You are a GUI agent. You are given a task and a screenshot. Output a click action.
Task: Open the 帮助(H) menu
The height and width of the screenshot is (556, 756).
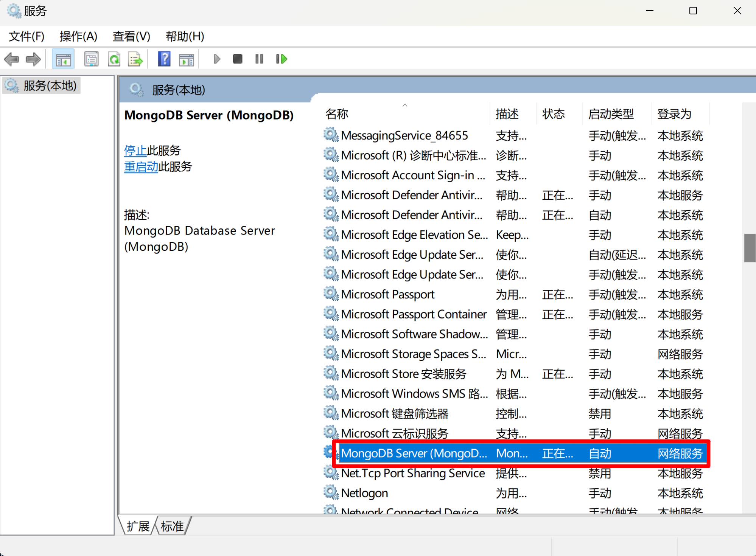coord(185,36)
